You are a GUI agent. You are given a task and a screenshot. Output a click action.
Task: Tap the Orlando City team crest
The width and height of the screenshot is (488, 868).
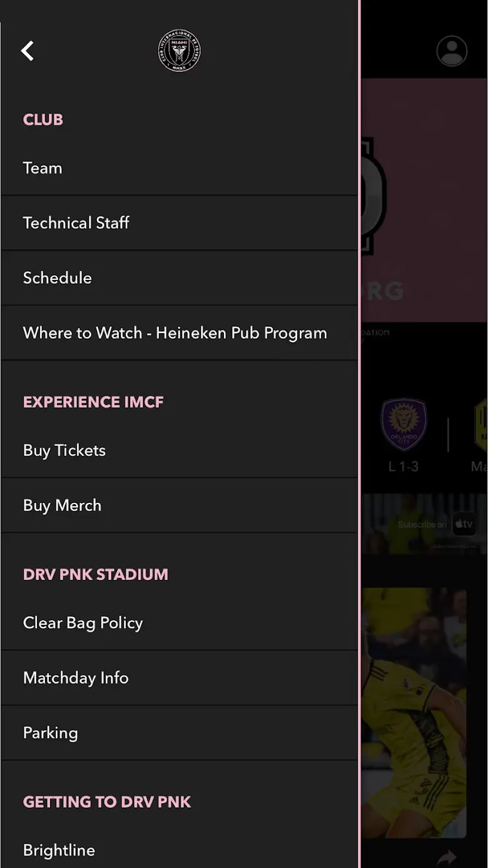pyautogui.click(x=404, y=424)
